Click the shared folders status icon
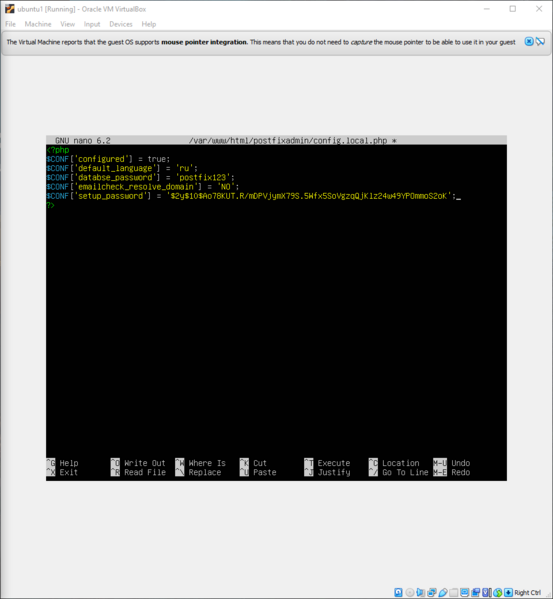This screenshot has height=599, width=553. [x=453, y=593]
